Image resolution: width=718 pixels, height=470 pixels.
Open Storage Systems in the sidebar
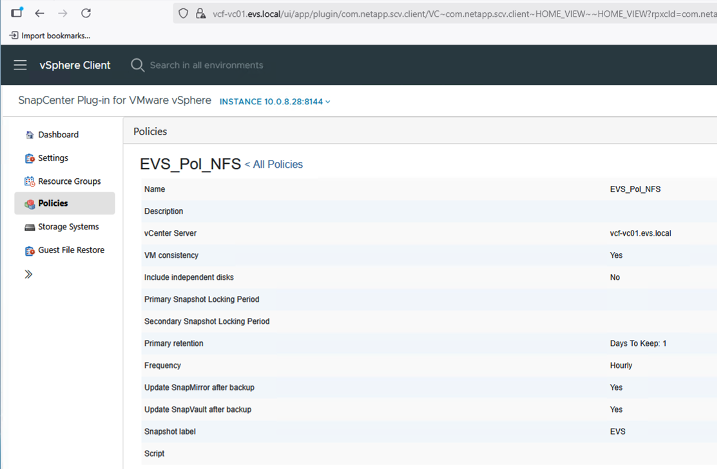click(68, 227)
